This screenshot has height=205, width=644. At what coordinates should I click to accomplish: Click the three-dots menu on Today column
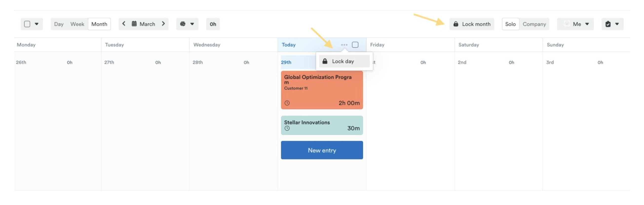point(344,45)
